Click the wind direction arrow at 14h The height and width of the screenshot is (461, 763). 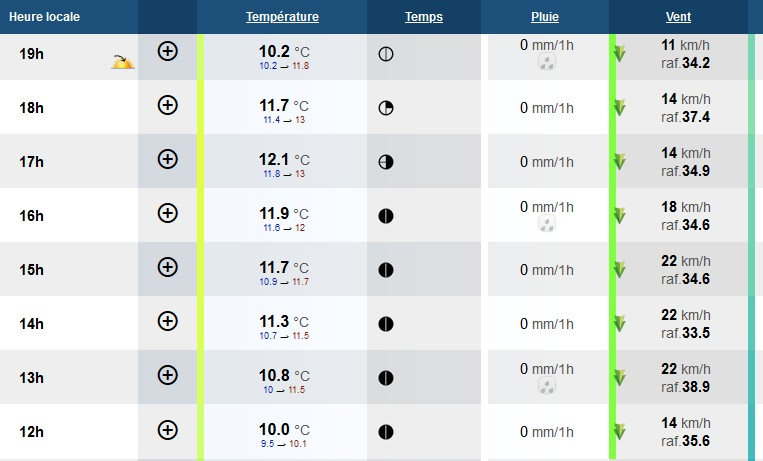[620, 324]
